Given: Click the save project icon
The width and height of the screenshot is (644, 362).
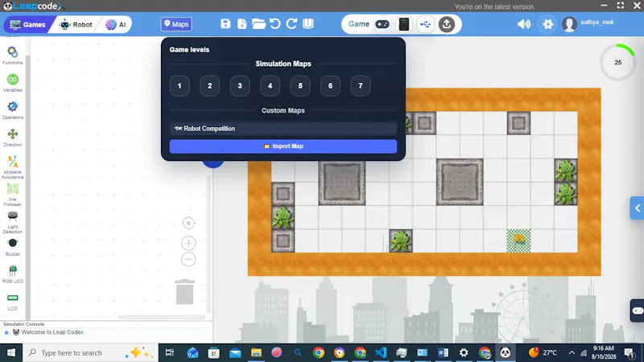Looking at the screenshot, I should coord(225,24).
